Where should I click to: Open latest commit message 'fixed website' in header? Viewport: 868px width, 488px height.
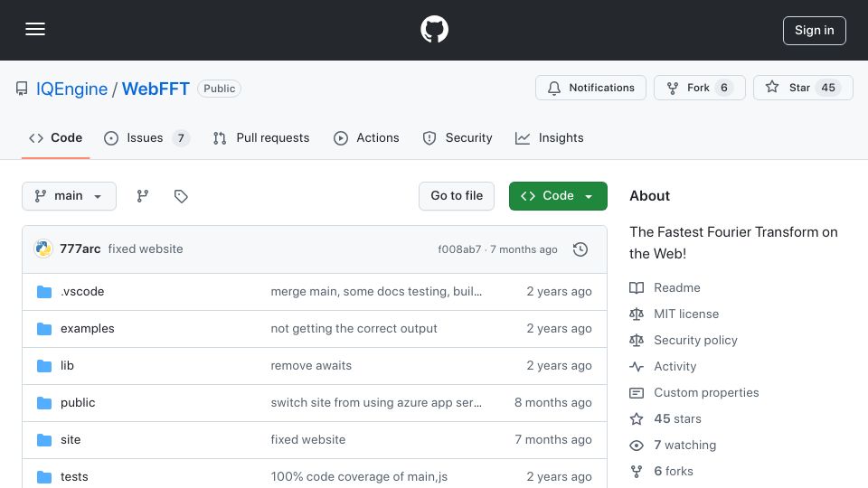point(146,249)
